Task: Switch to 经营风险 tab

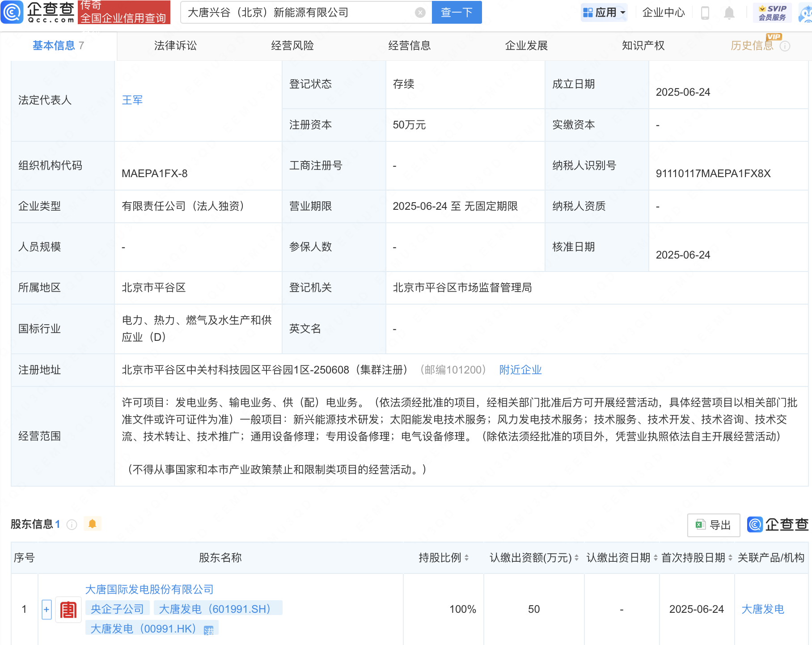Action: (x=292, y=46)
